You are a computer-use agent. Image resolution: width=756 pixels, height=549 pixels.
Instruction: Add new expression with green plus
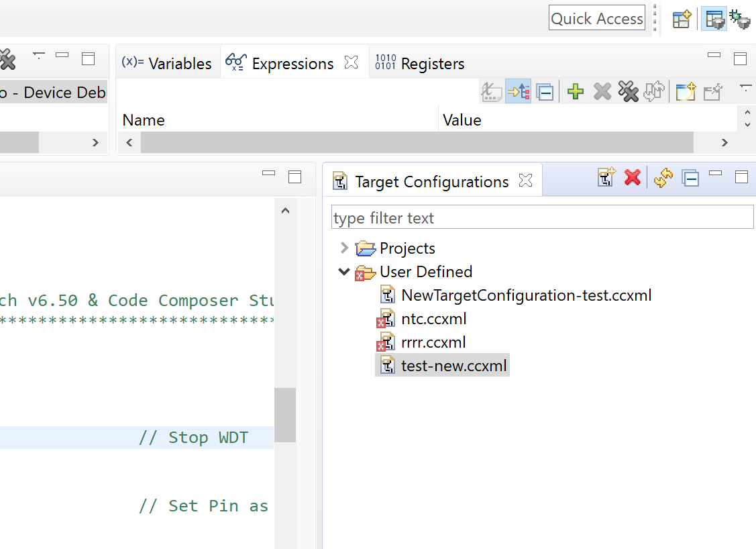pyautogui.click(x=575, y=92)
